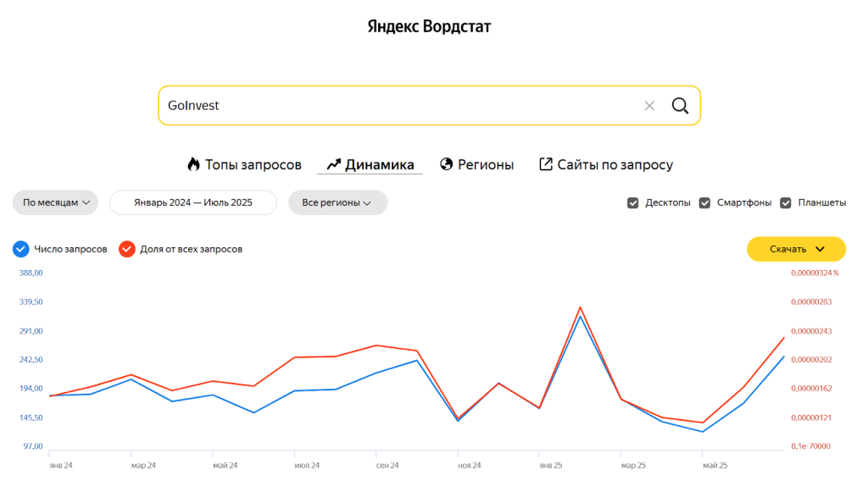Viewport: 868px width, 481px height.
Task: Clear the search field with the X icon
Action: pos(649,106)
